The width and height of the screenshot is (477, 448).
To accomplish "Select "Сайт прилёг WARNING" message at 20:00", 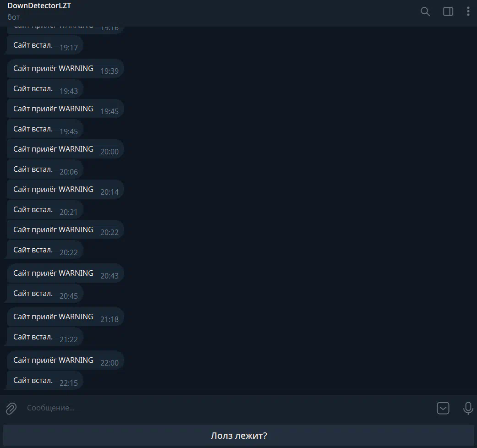I will pos(65,149).
